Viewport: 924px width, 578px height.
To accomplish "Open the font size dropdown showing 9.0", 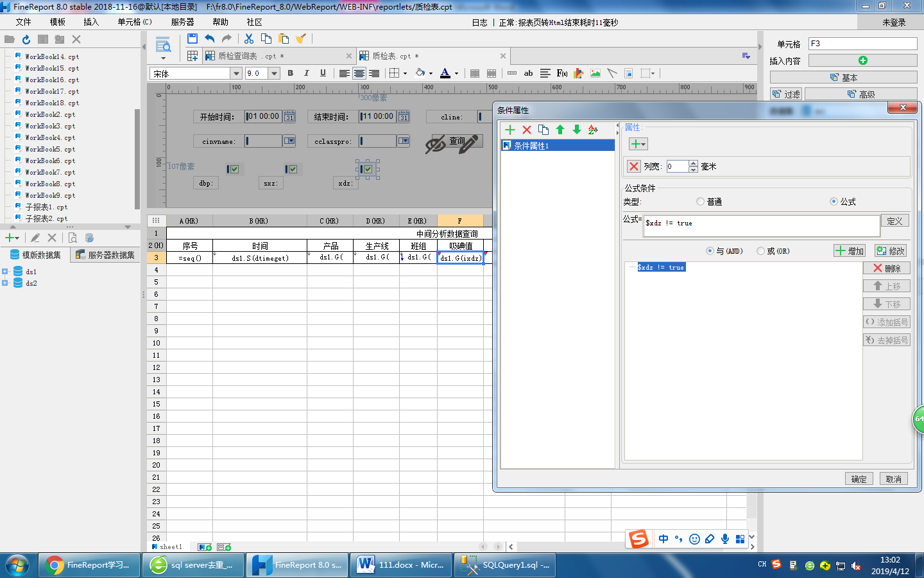I will (x=274, y=73).
